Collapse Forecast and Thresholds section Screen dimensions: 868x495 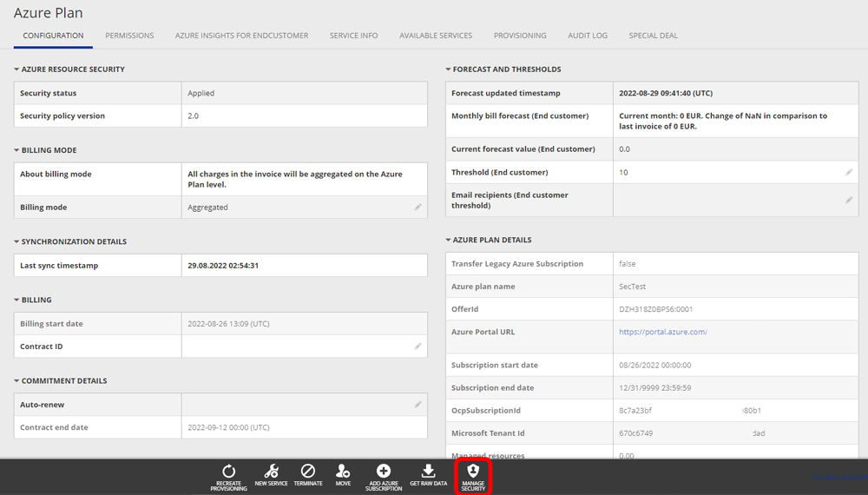[x=448, y=69]
